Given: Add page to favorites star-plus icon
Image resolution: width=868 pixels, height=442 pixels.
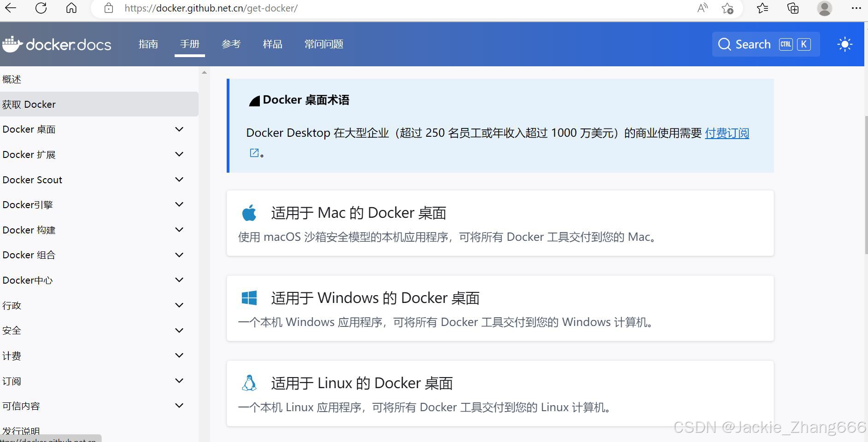Looking at the screenshot, I should point(727,8).
